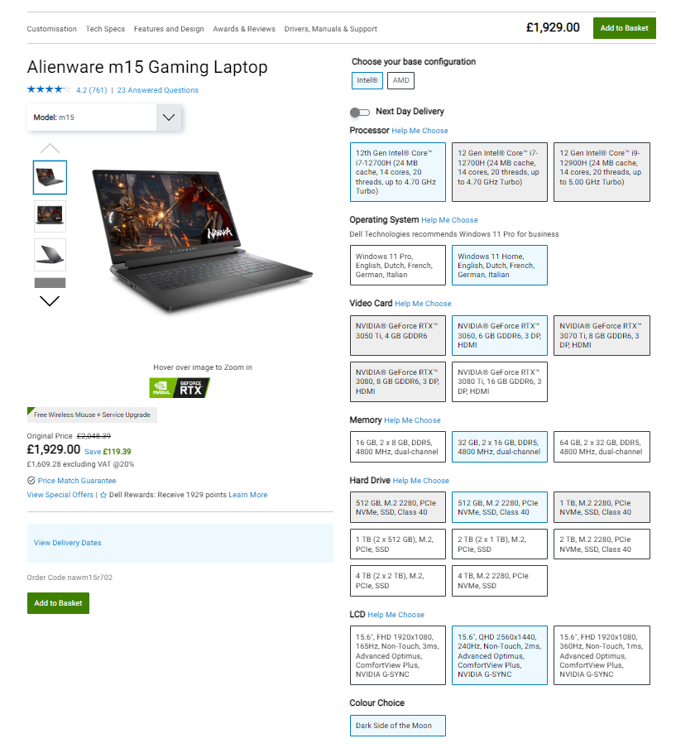The width and height of the screenshot is (700, 748).
Task: Choose Windows 11 Pro operating system
Action: [398, 266]
